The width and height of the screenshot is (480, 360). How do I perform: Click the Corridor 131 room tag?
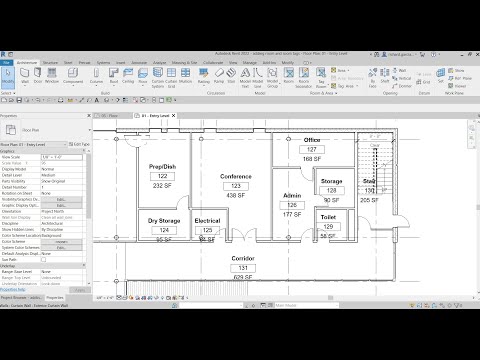point(243,268)
